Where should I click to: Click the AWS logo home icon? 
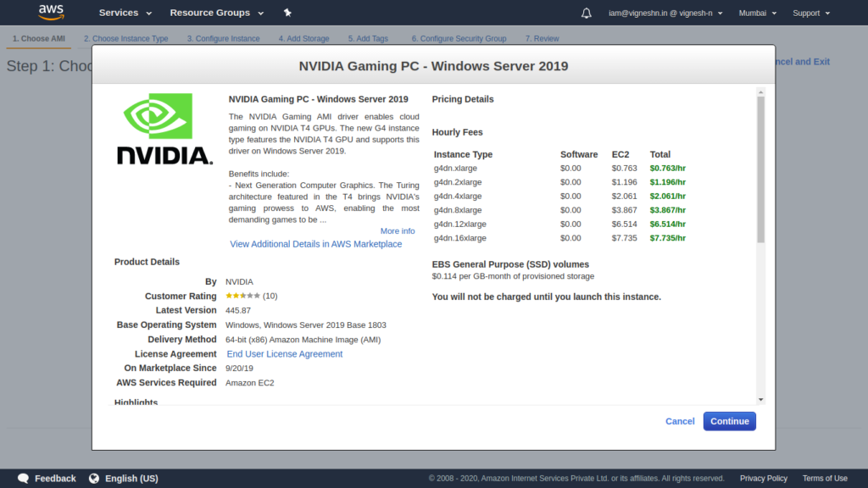coord(52,12)
